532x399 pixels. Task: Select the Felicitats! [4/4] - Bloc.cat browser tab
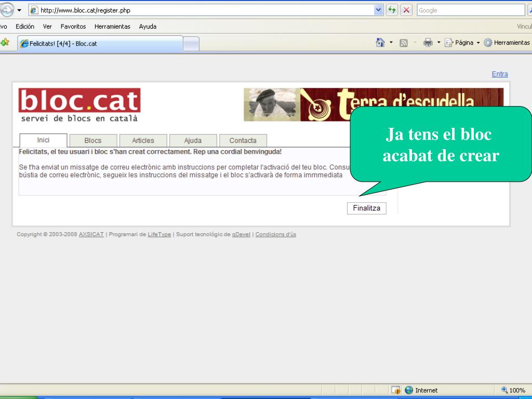[100, 44]
